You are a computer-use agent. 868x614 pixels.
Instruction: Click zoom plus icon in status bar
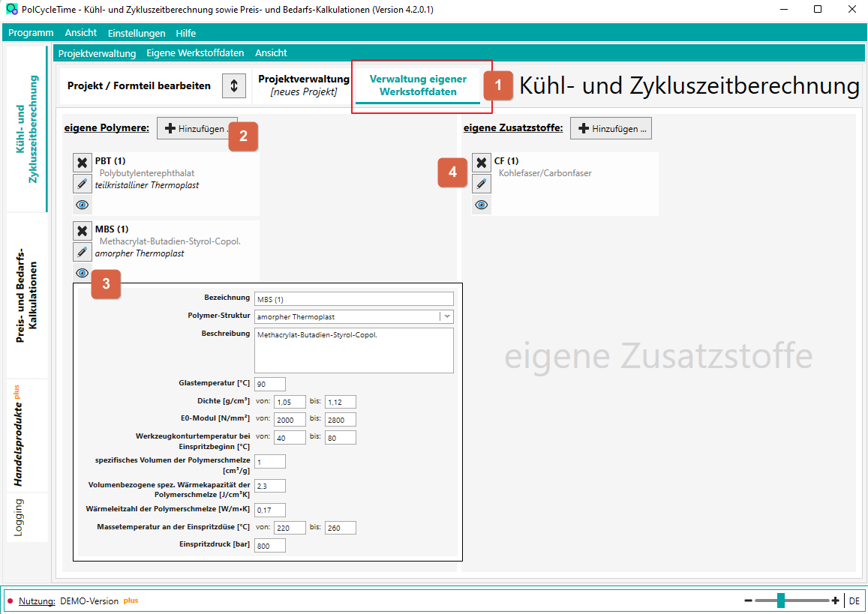(x=835, y=601)
